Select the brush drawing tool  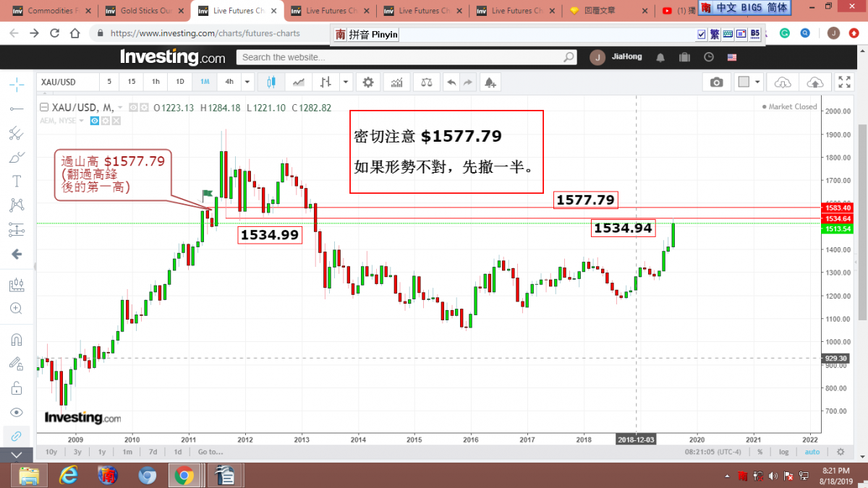16,157
